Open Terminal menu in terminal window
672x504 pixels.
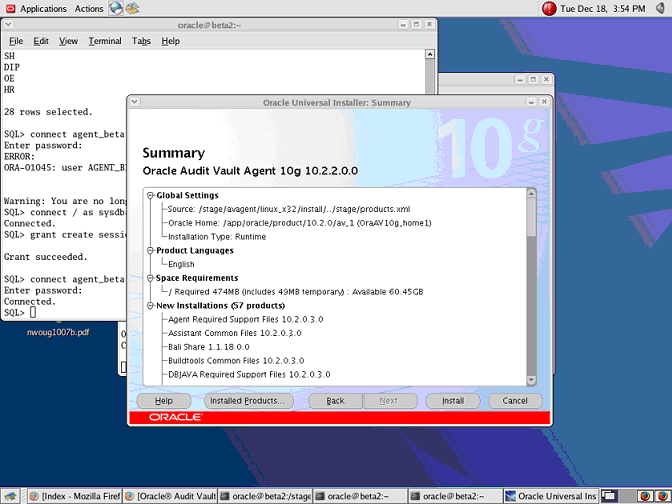point(105,41)
